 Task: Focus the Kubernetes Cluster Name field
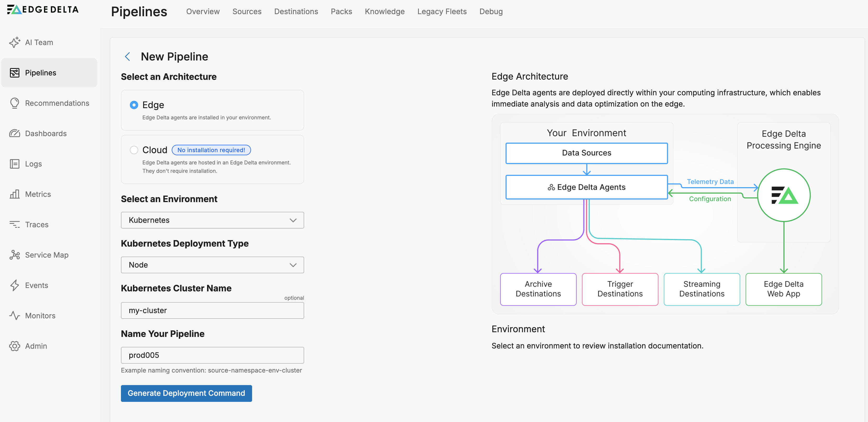tap(212, 310)
